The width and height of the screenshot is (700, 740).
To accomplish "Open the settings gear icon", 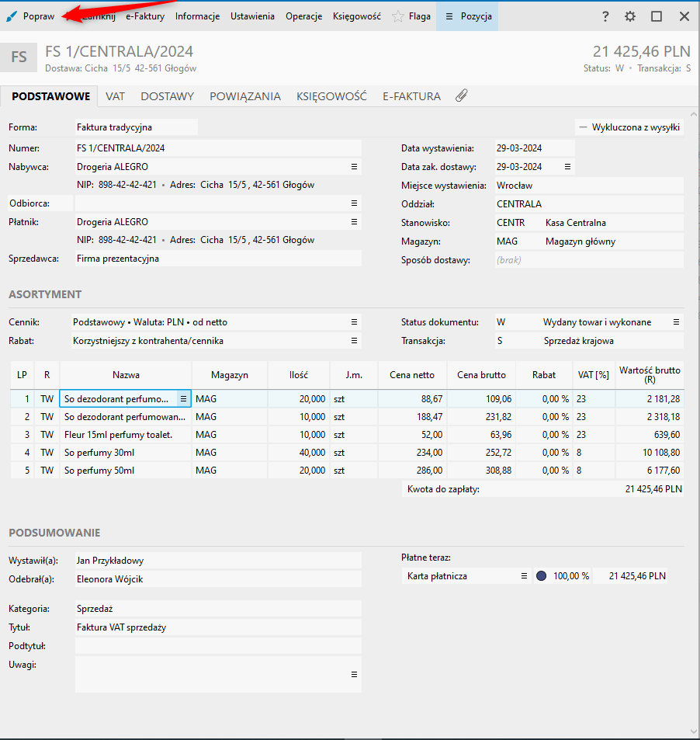I will pyautogui.click(x=629, y=16).
